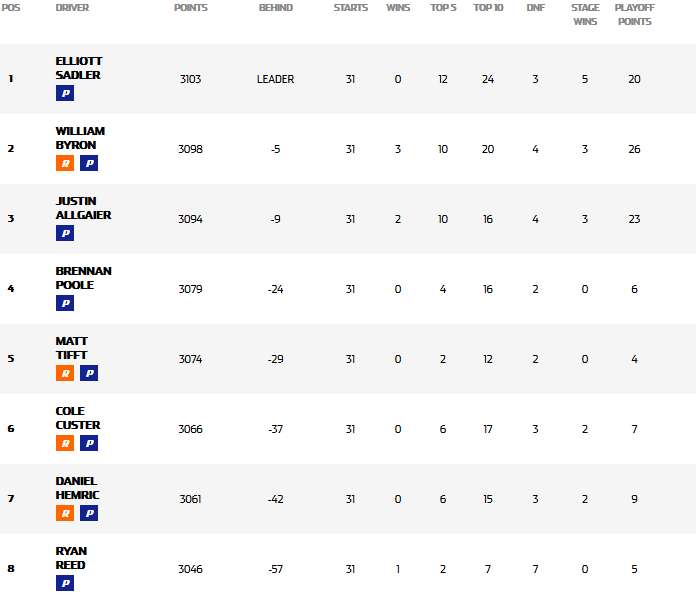
Task: Click the playoff badge under Brennan Poole
Action: (x=65, y=303)
